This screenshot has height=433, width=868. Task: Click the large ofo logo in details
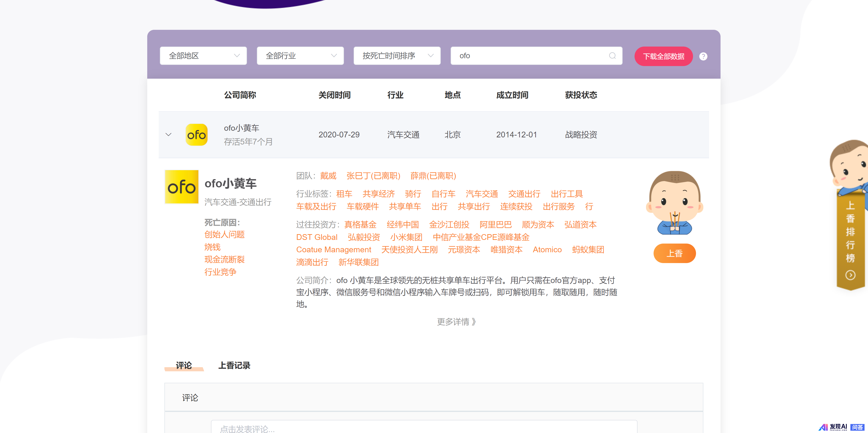click(182, 187)
